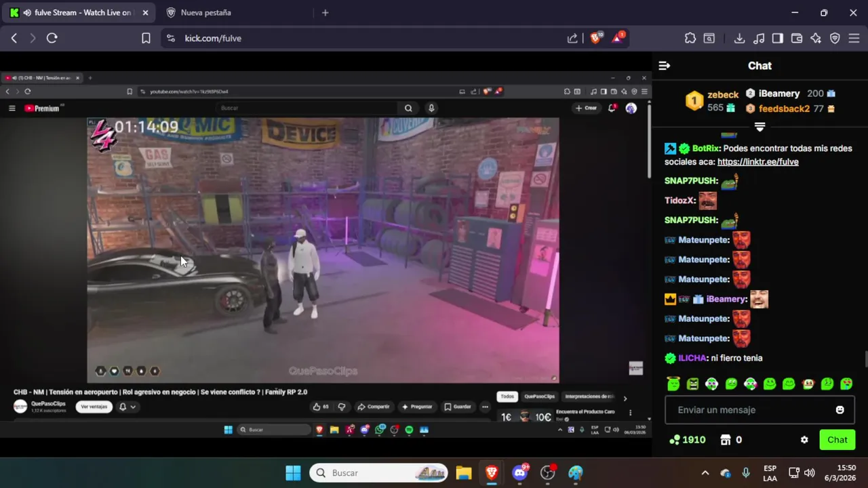Viewport: 868px width, 488px height.
Task: Click the Enviar un mensaje chat input
Action: point(759,410)
